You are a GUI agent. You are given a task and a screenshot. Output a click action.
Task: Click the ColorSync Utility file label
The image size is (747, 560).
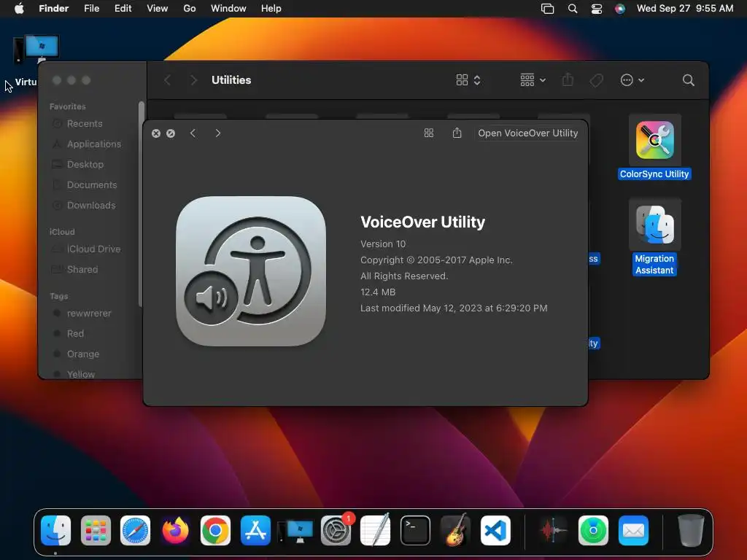(x=654, y=174)
